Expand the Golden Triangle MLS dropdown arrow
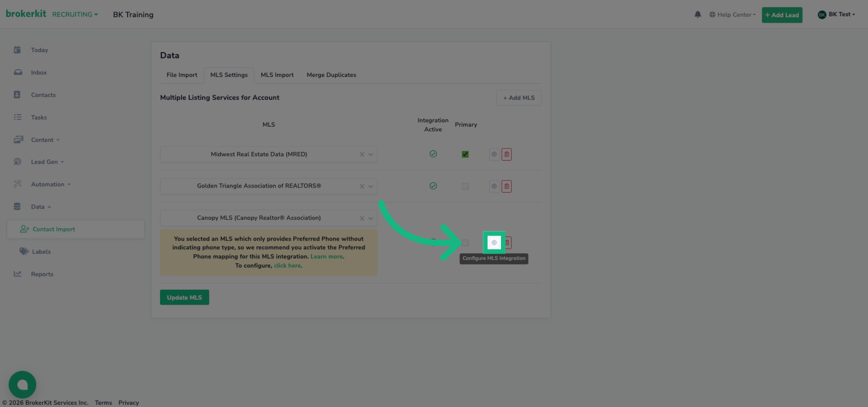 [x=371, y=186]
